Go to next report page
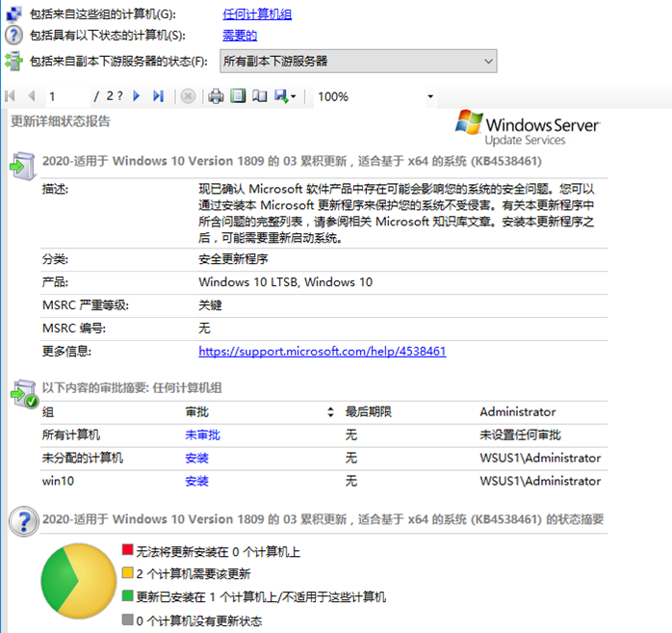Image resolution: width=672 pixels, height=633 pixels. (x=137, y=96)
